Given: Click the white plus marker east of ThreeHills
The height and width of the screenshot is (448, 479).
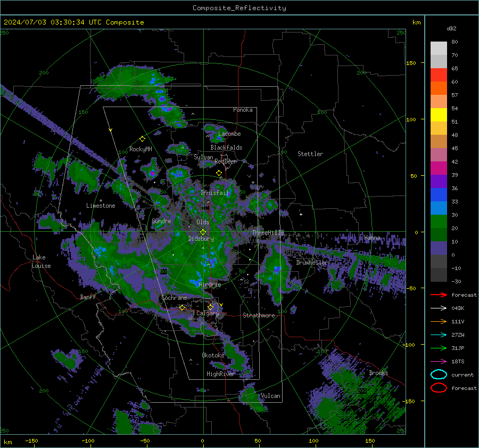Looking at the screenshot, I should tap(301, 214).
